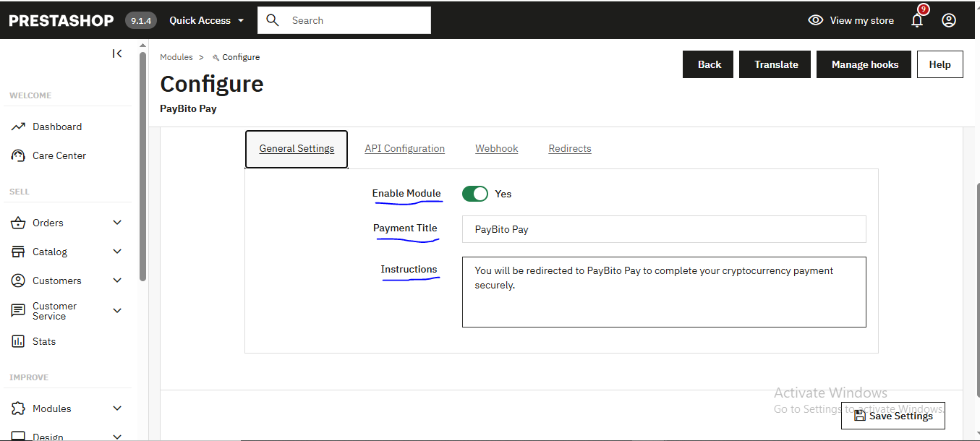Open notifications bell icon
980x441 pixels.
point(917,20)
